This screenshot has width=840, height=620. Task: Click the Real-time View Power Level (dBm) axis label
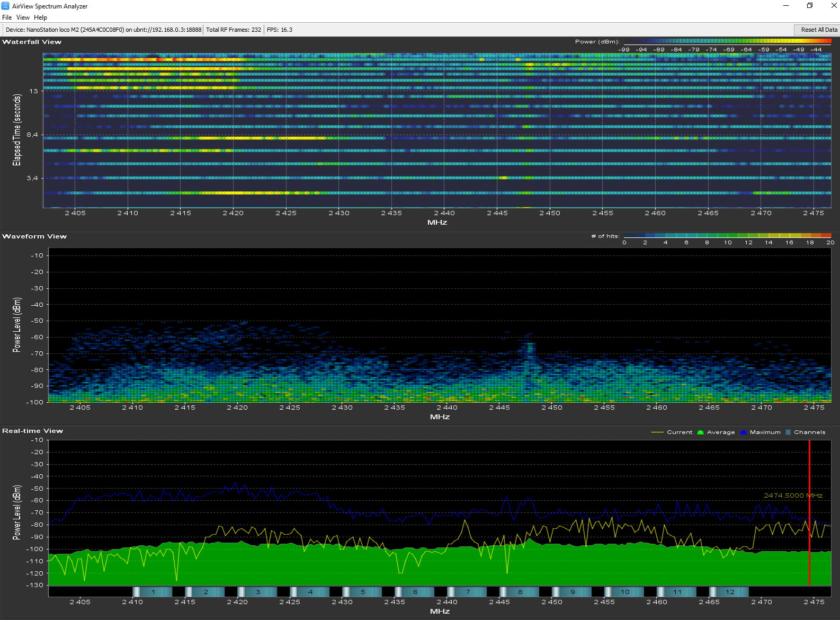[17, 512]
